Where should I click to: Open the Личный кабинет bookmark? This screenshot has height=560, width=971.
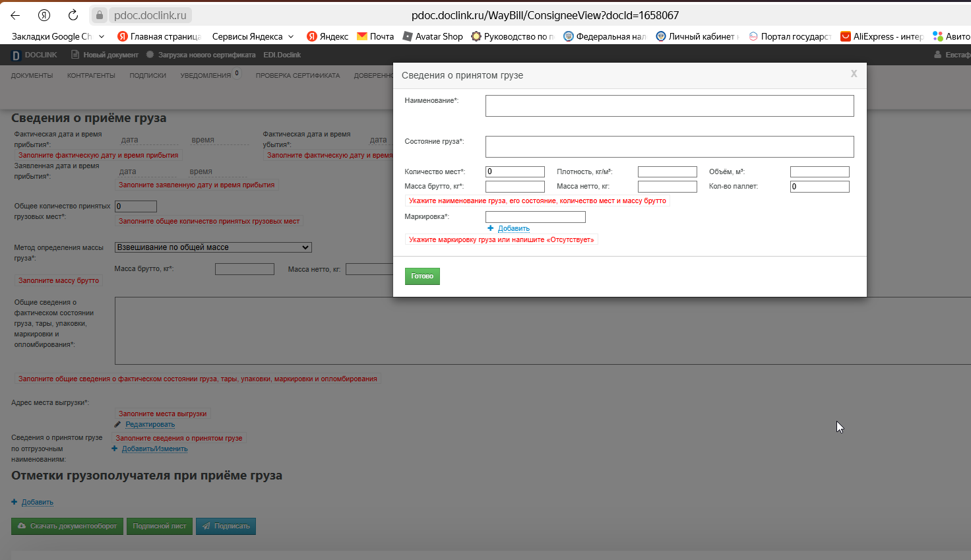[x=697, y=36]
